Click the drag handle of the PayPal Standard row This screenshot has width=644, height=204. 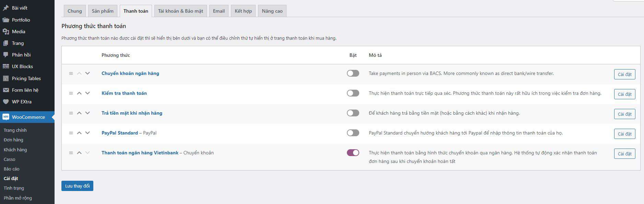tap(71, 133)
